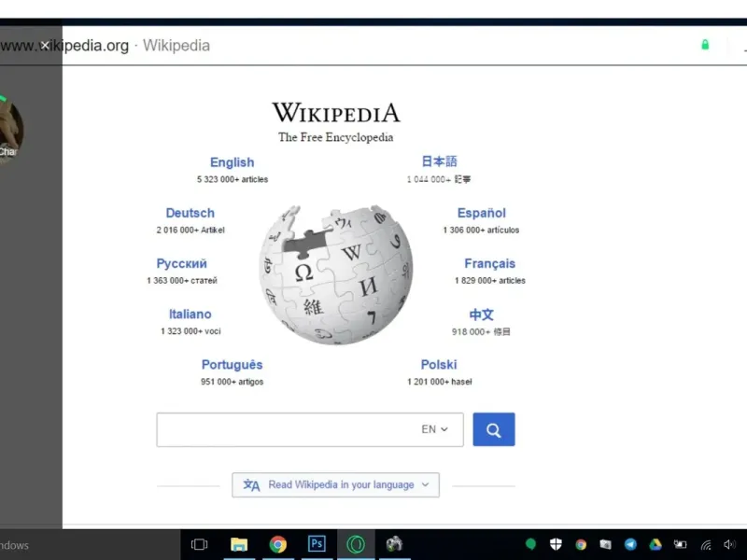Open the Deutsch Wikipedia link
The image size is (747, 560).
(x=190, y=213)
